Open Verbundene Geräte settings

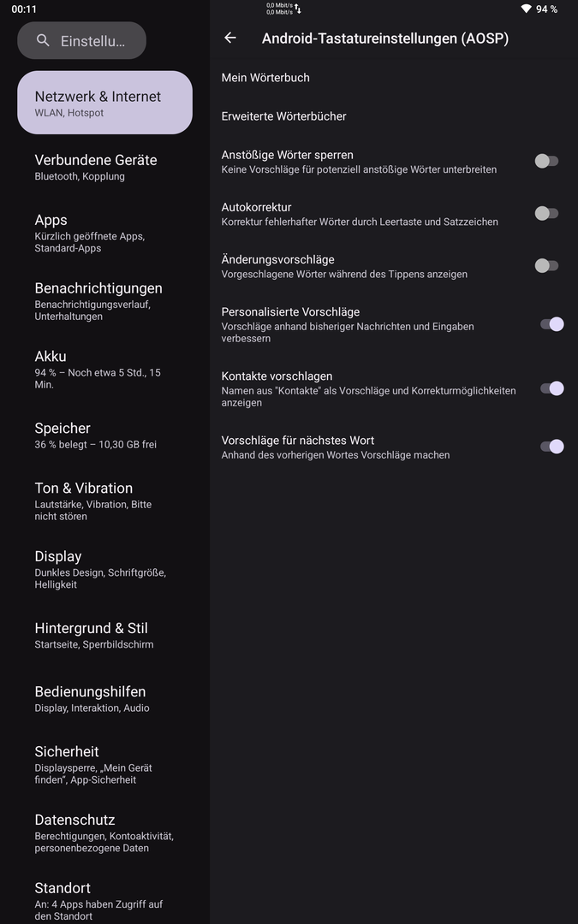96,167
